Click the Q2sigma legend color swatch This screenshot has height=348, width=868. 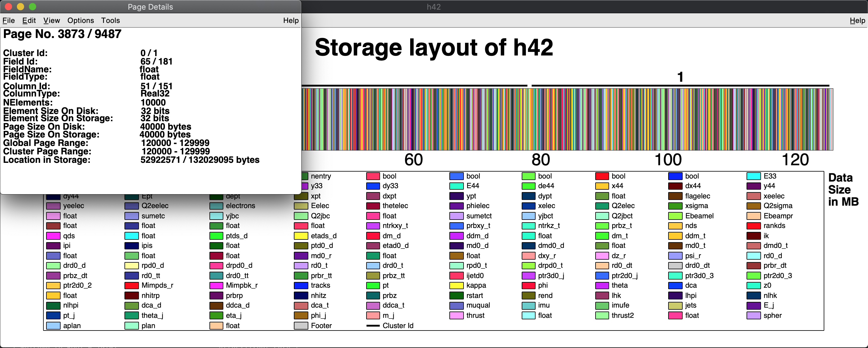click(x=754, y=206)
